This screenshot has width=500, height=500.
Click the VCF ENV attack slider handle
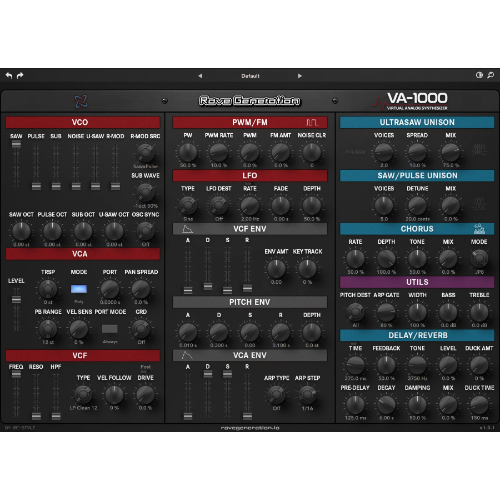pyautogui.click(x=188, y=290)
